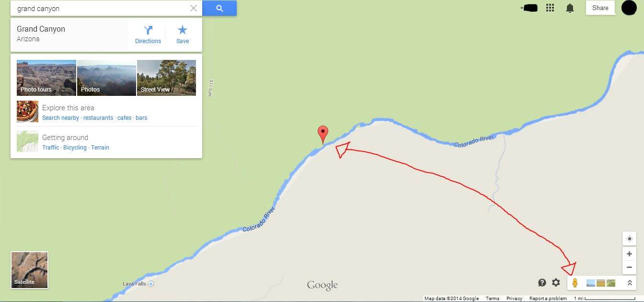Open notifications bell icon
The width and height of the screenshot is (644, 302).
coord(570,8)
